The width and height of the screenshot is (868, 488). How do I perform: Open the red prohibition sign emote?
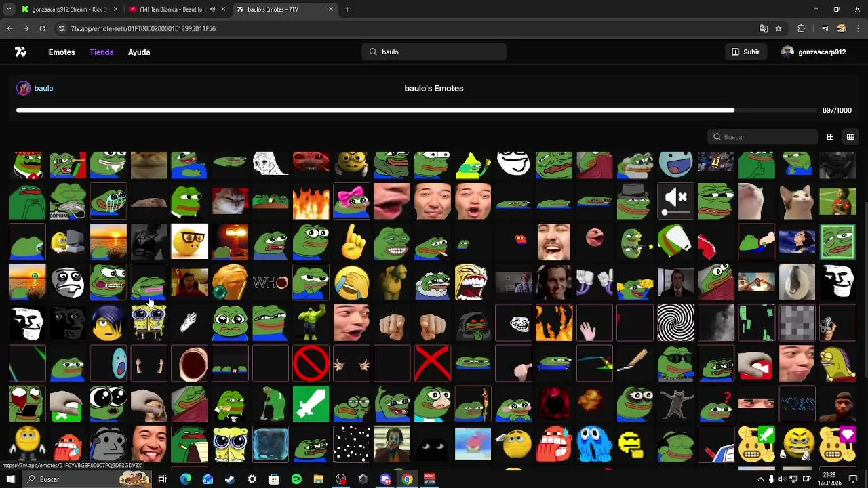point(311,363)
